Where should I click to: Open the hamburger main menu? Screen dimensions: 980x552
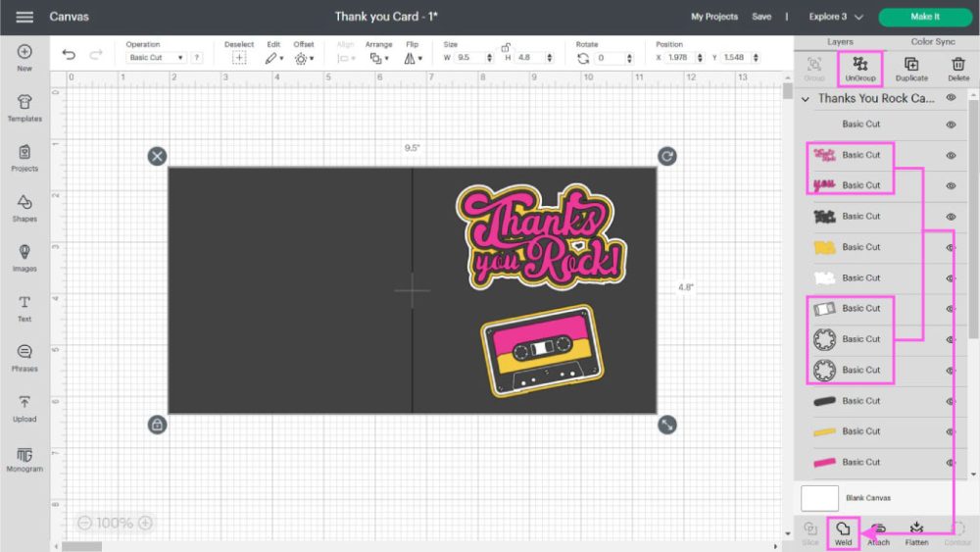[24, 17]
